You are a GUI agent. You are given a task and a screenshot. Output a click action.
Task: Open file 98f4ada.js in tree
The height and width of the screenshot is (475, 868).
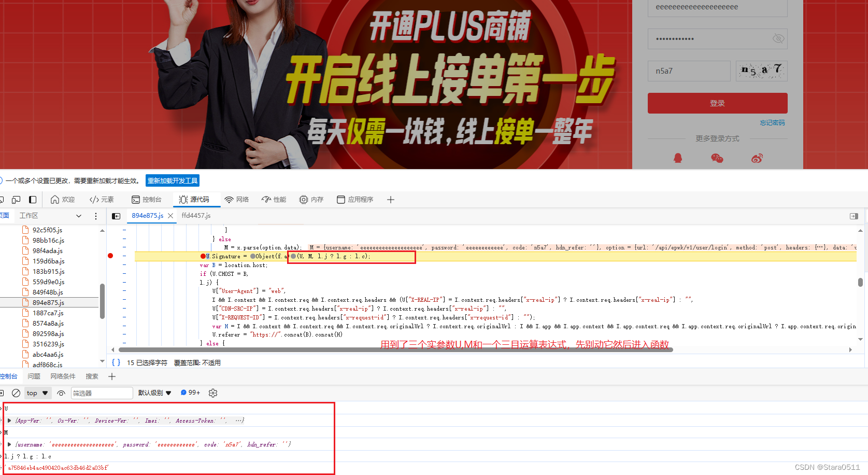[47, 250]
